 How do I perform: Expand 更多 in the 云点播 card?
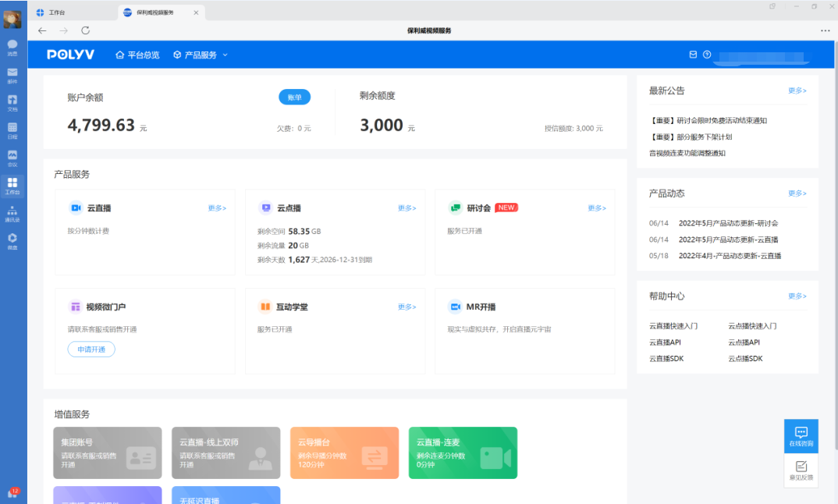click(x=407, y=208)
